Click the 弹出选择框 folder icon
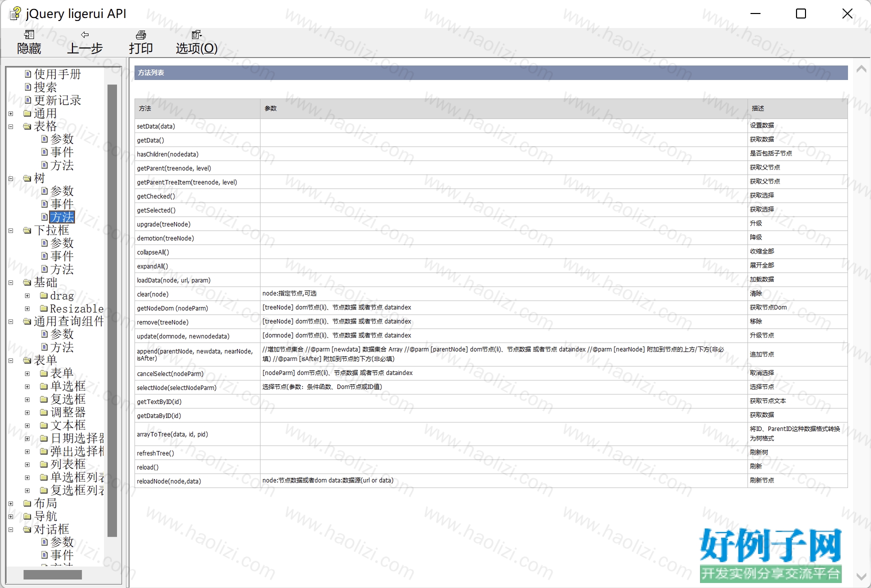The height and width of the screenshot is (588, 871). (x=44, y=451)
